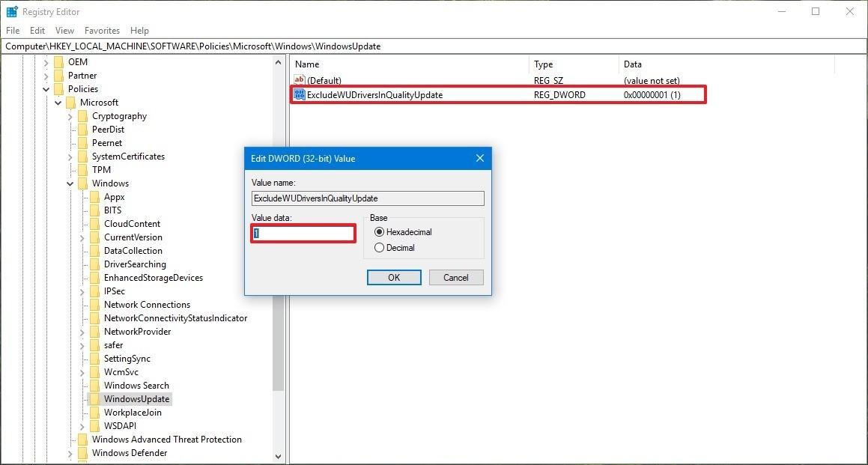Click the REG_DWORD icon beside ExcludeWUDriversInQualityUpdate

tap(299, 94)
